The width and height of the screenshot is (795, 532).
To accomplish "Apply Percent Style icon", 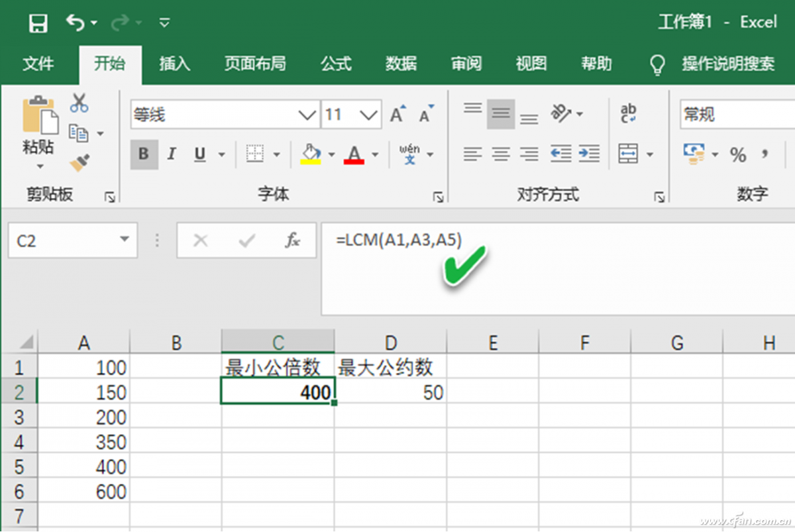I will click(738, 155).
